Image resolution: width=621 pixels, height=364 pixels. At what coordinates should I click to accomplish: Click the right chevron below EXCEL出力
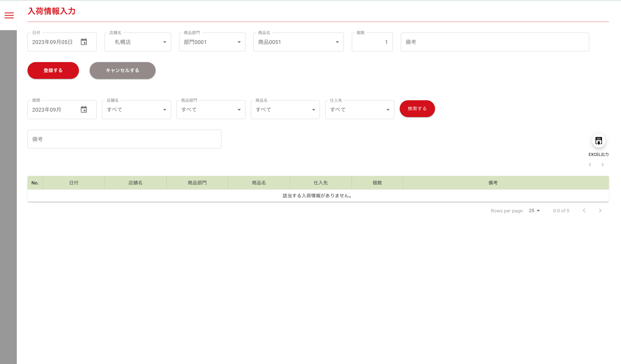(x=602, y=165)
